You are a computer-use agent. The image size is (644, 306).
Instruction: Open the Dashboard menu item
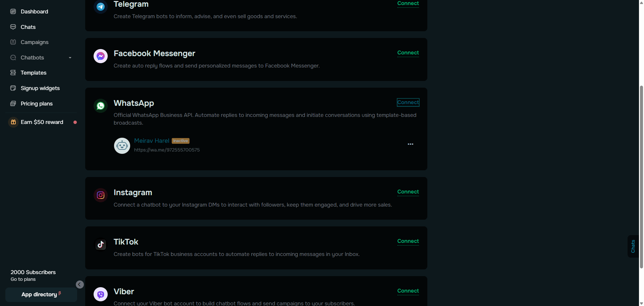click(x=34, y=11)
